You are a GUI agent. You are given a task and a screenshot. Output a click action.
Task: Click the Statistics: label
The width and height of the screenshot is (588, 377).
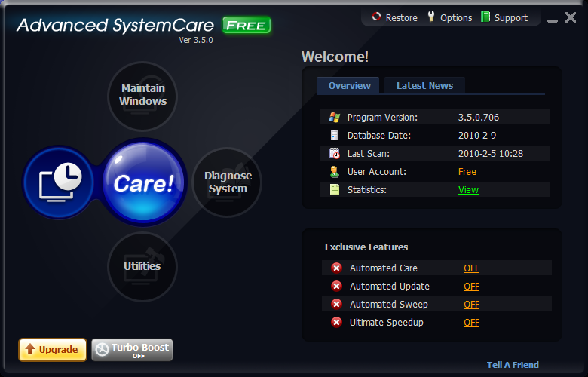[367, 190]
